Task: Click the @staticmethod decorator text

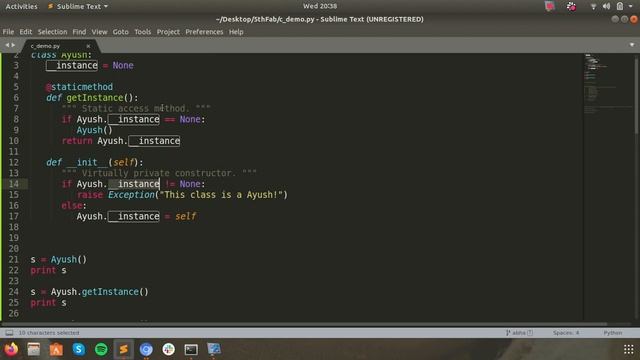Action: click(79, 87)
